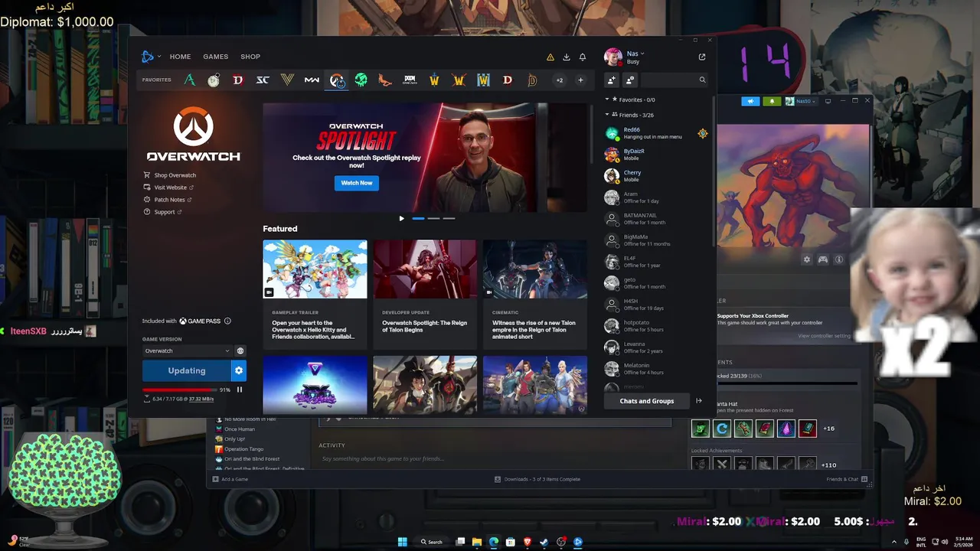
Task: Select the Call of Duty Vanguard favorite icon
Action: (x=287, y=80)
